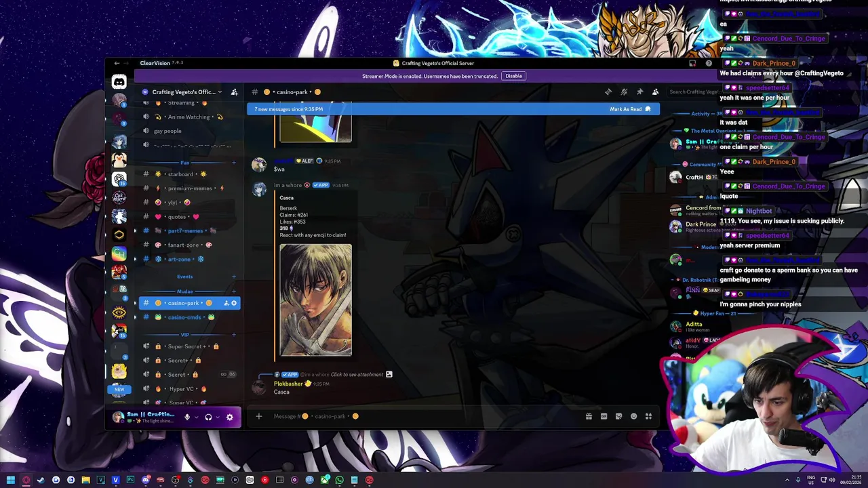Open the inbox icon in Discord title bar
Screen dimensions: 868x488
[x=692, y=63]
